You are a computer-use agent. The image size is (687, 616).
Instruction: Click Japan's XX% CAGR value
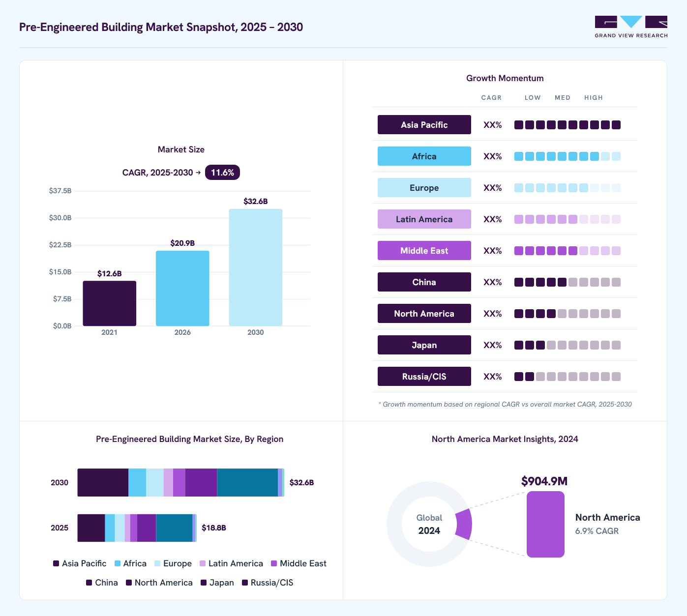[492, 345]
